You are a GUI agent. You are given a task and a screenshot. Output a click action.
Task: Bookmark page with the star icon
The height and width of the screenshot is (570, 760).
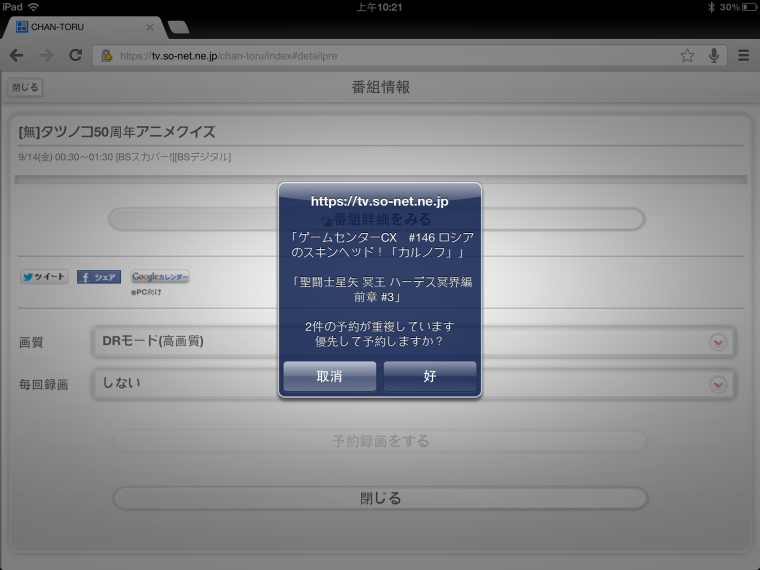(687, 56)
